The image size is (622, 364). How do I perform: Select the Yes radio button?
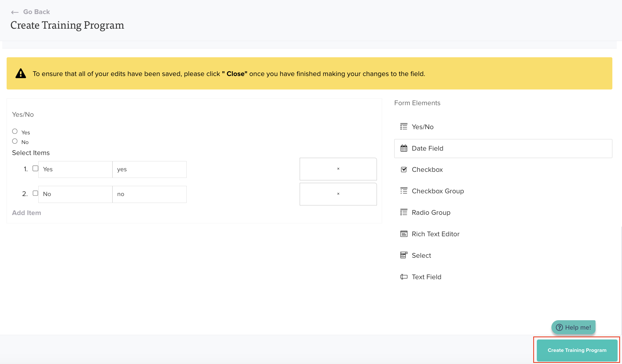(x=15, y=131)
